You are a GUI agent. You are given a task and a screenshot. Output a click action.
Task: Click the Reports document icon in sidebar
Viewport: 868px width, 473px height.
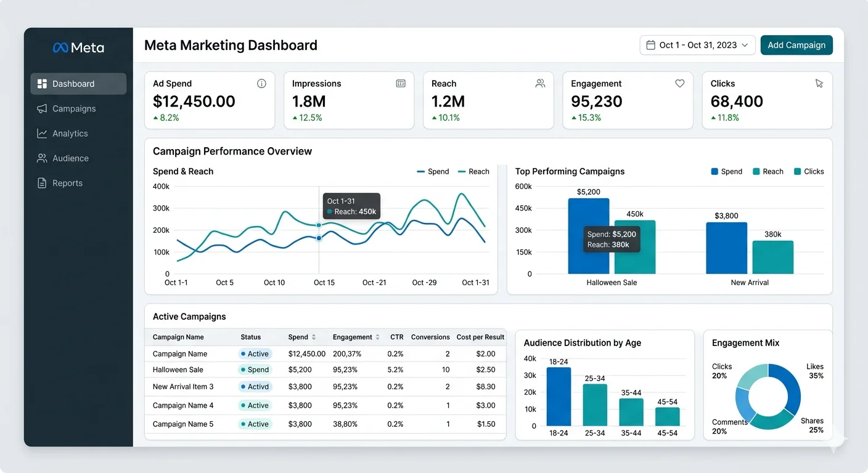(x=42, y=184)
